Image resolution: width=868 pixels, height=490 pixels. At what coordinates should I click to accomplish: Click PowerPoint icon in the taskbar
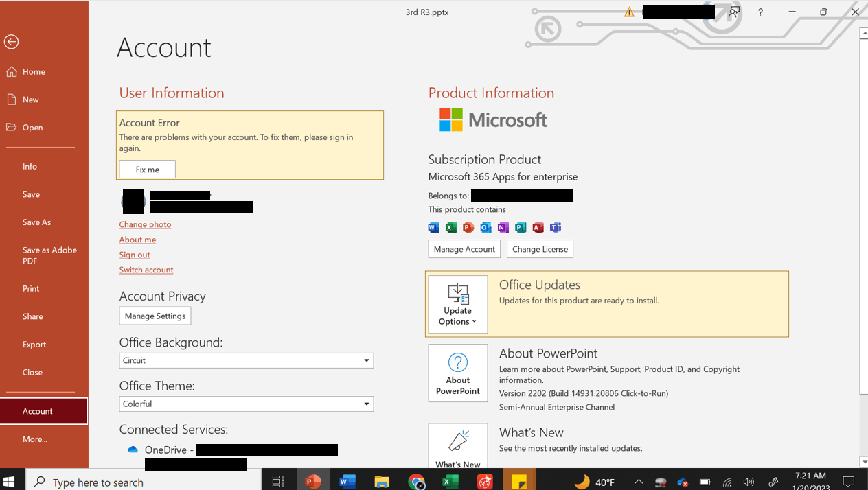pyautogui.click(x=313, y=481)
